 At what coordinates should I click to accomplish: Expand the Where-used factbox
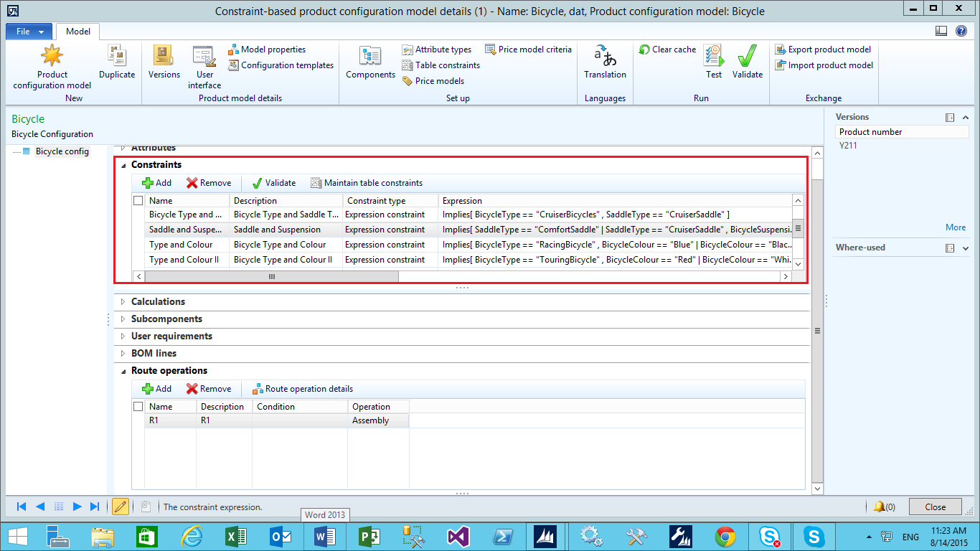click(x=966, y=248)
